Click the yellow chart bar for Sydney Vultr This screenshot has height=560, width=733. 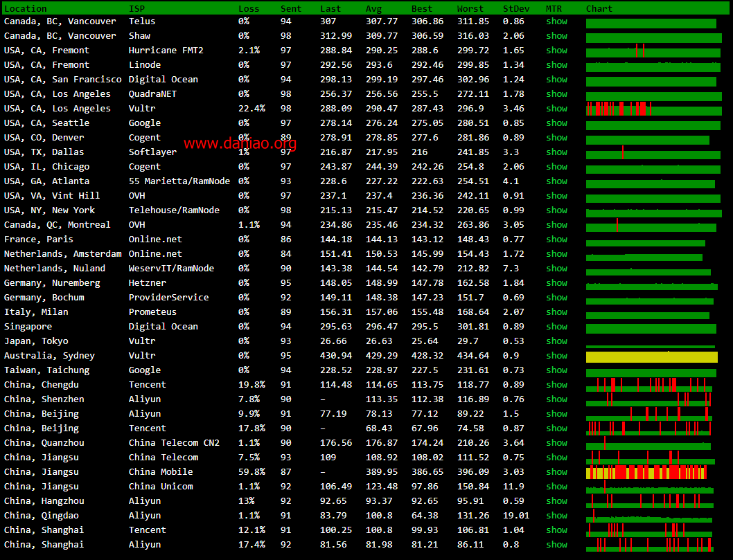click(x=651, y=357)
